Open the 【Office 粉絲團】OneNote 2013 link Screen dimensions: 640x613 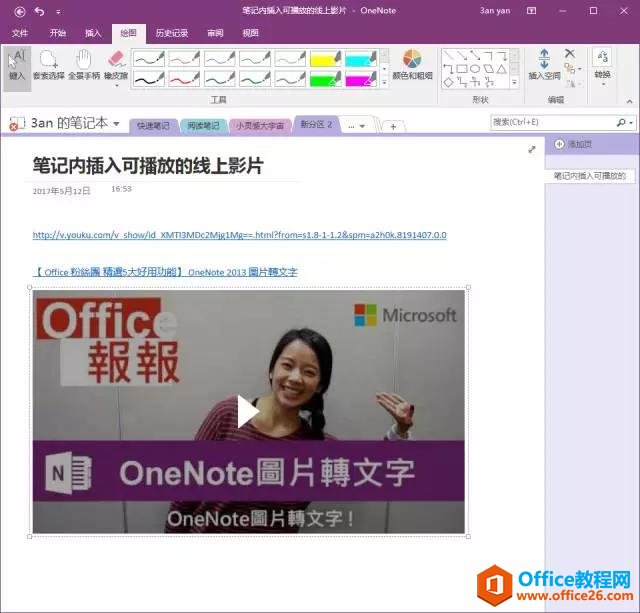[x=165, y=272]
